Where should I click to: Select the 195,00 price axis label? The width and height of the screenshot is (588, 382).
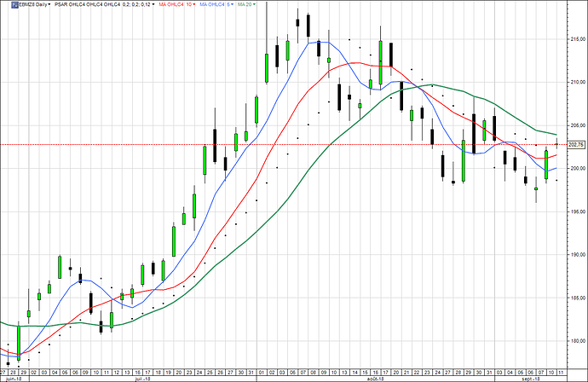point(574,211)
